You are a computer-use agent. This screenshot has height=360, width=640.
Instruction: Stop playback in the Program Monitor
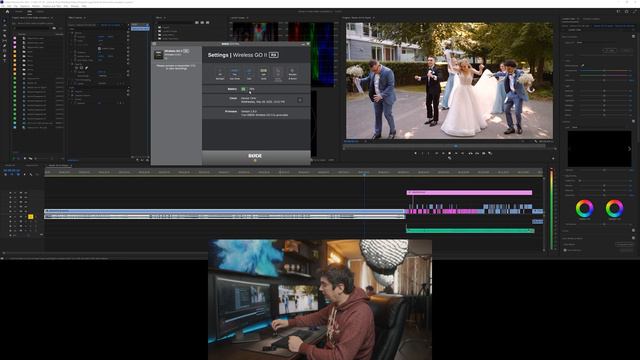[449, 153]
